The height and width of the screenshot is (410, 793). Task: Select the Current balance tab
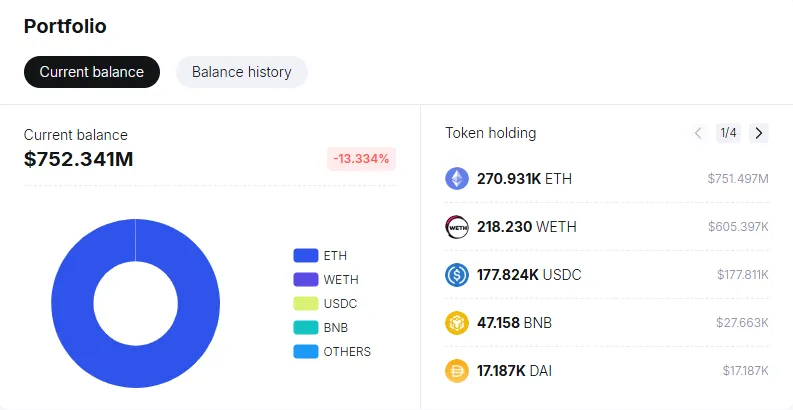[x=92, y=72]
